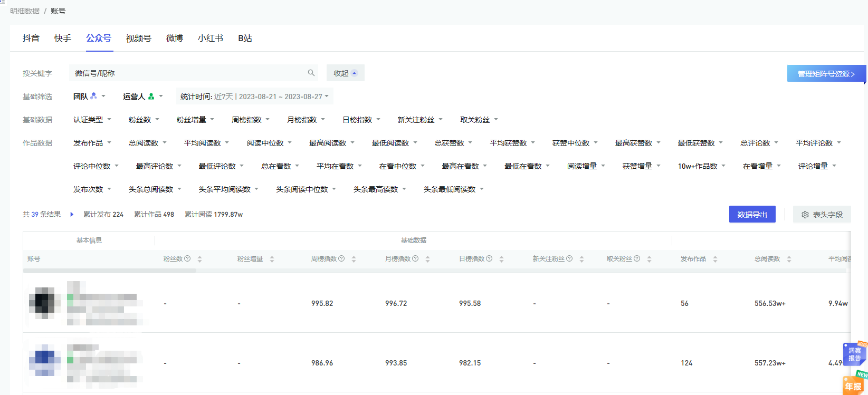Click the avatar of the 995.82 row account

[44, 303]
